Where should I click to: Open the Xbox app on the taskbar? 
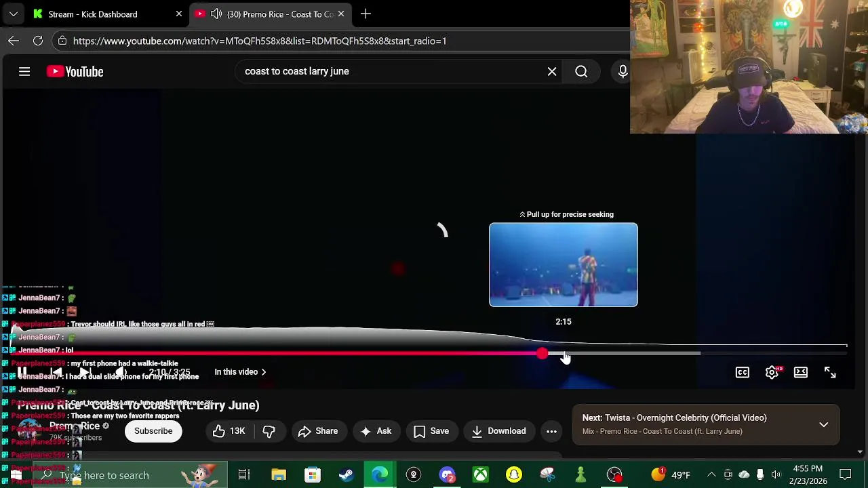click(x=480, y=474)
